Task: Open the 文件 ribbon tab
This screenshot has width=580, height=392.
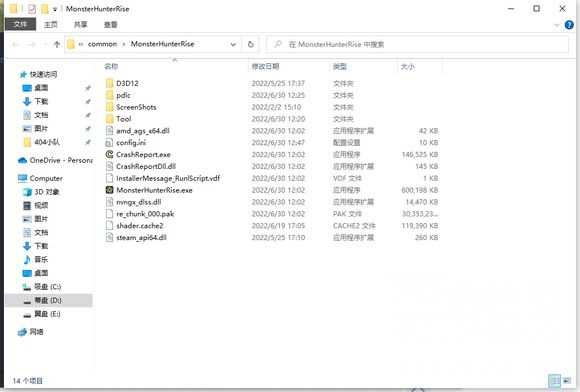Action: (20, 24)
